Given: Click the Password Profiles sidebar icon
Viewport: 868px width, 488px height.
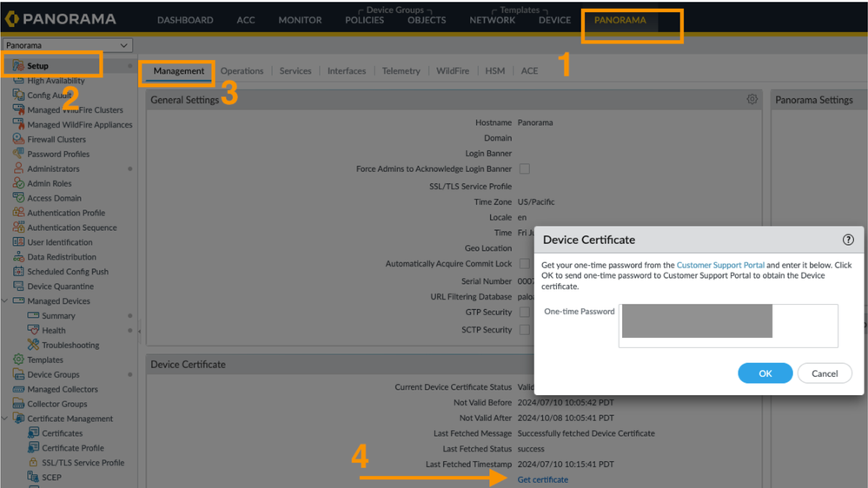Looking at the screenshot, I should click(x=18, y=154).
